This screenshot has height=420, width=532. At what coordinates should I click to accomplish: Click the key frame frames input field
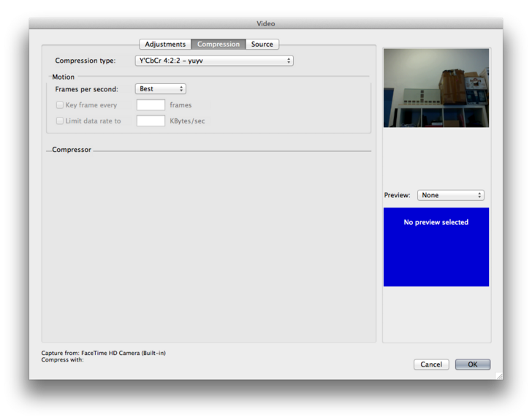151,105
